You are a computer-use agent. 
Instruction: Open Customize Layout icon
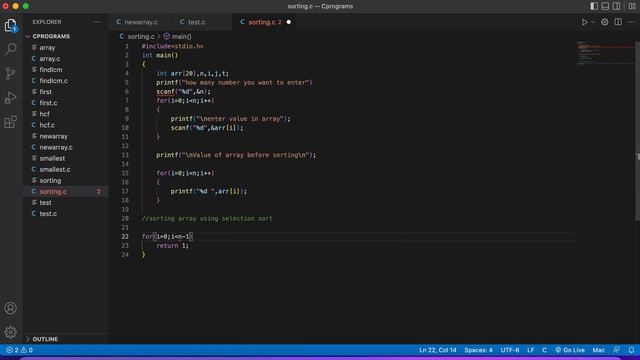point(632,6)
